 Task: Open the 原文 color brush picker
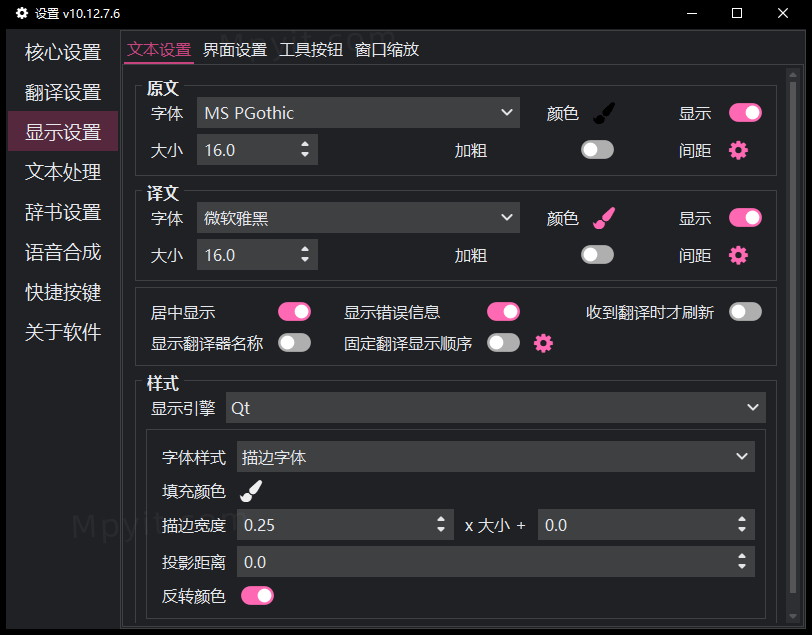(604, 113)
